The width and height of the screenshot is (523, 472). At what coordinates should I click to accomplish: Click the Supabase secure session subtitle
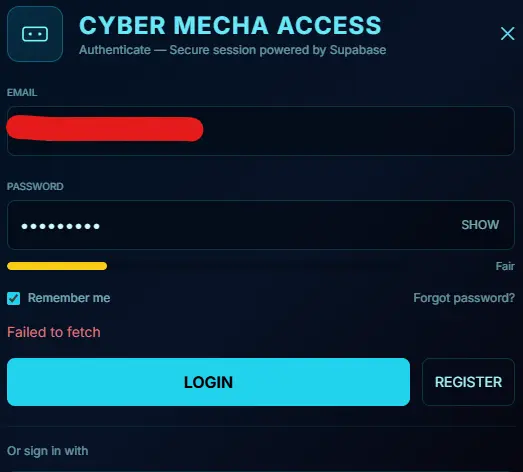(x=232, y=50)
